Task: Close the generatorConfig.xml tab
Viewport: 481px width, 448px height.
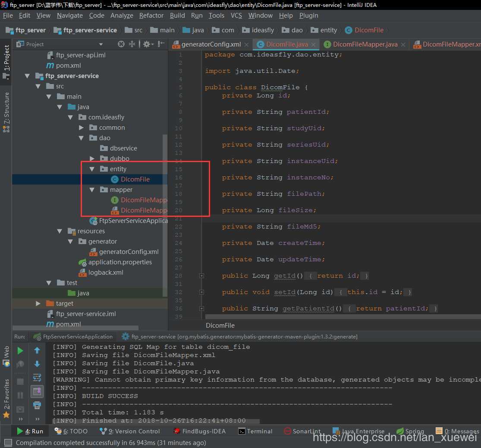Action: pos(246,45)
